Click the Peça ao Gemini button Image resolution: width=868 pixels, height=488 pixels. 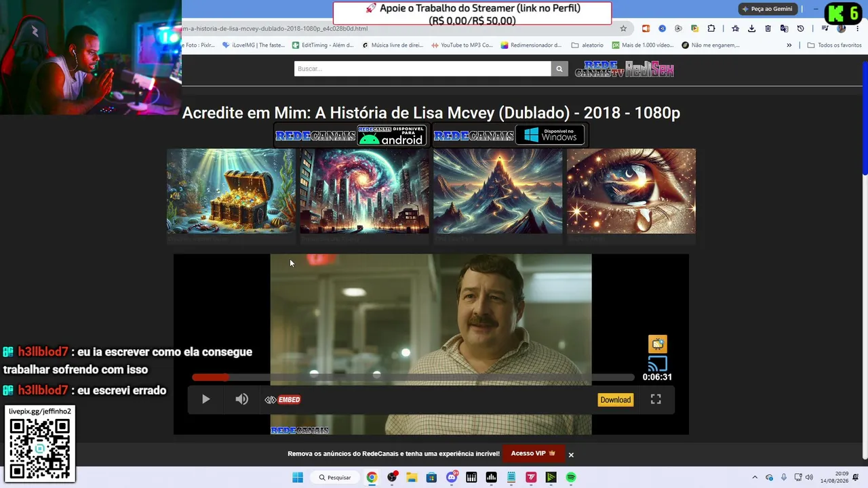coord(767,9)
